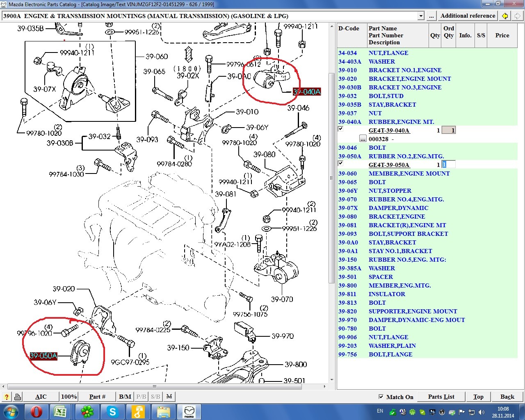This screenshot has height=420, width=525.
Task: Open Excel from the taskbar
Action: coord(61,411)
